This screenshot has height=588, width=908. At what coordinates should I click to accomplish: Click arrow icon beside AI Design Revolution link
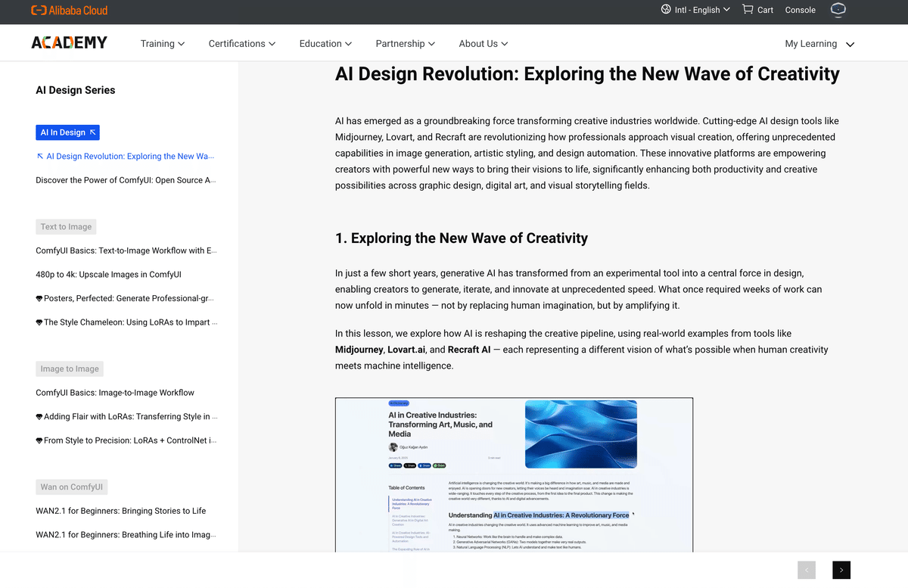(40, 157)
